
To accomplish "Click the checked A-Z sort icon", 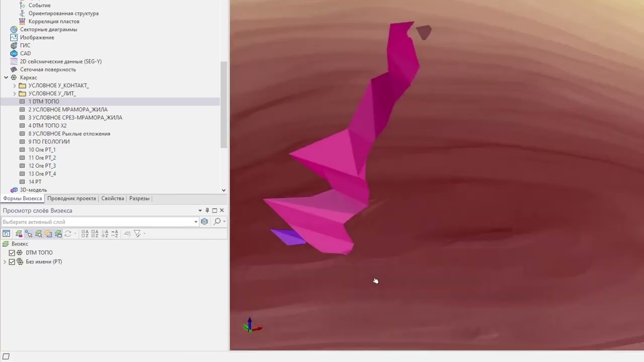I will [95, 234].
